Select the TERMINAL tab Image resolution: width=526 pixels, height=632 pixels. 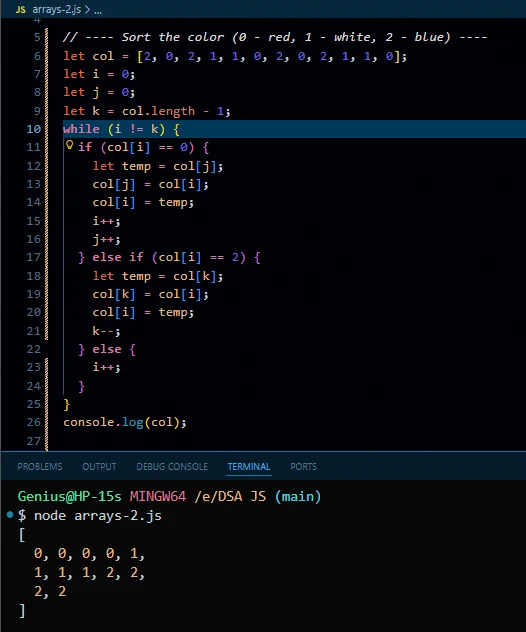(249, 467)
